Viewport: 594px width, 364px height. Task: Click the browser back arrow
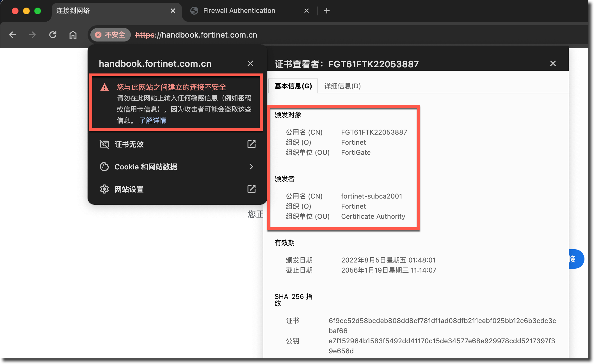tap(13, 35)
